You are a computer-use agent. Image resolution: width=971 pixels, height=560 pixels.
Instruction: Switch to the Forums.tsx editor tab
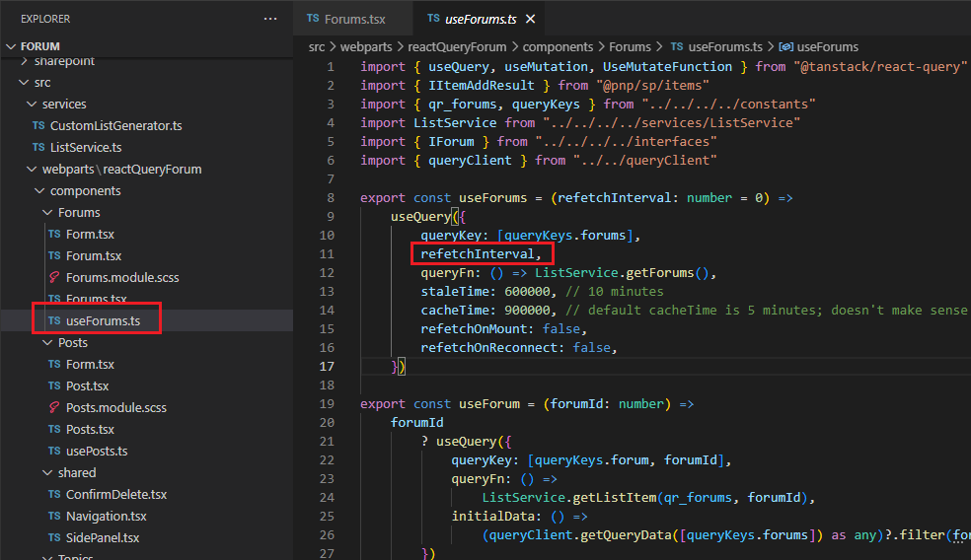coord(354,19)
